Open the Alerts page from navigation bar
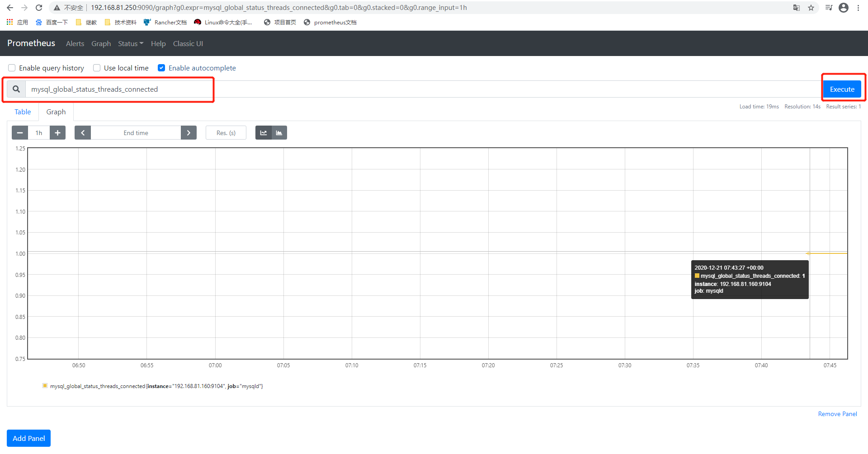Screen dimensions: 868x454 75,43
